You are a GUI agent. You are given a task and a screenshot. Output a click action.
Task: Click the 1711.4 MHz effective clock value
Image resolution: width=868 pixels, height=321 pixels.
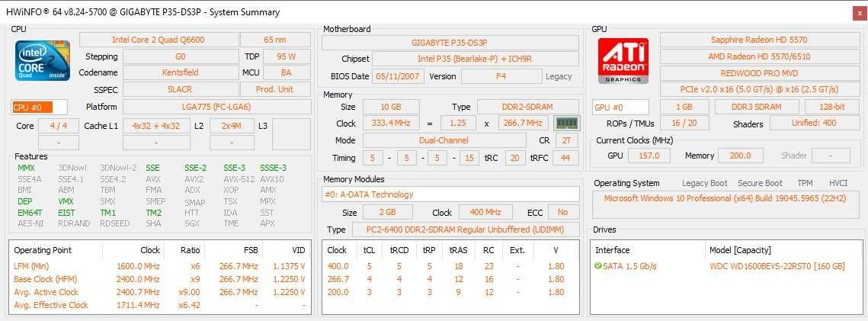click(138, 305)
